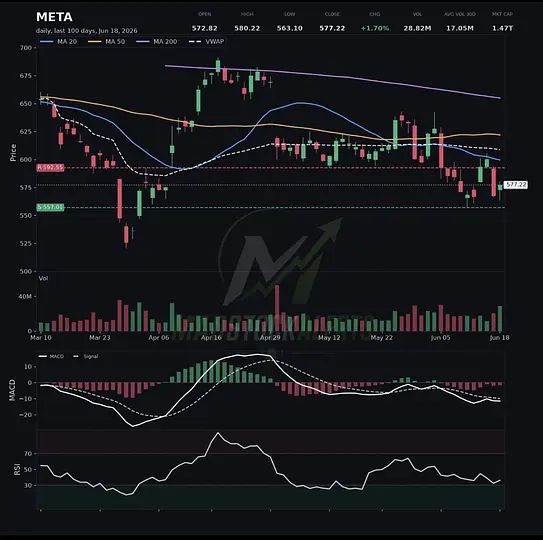The image size is (543, 540).
Task: Select the market cap value 1.47T
Action: coord(502,28)
